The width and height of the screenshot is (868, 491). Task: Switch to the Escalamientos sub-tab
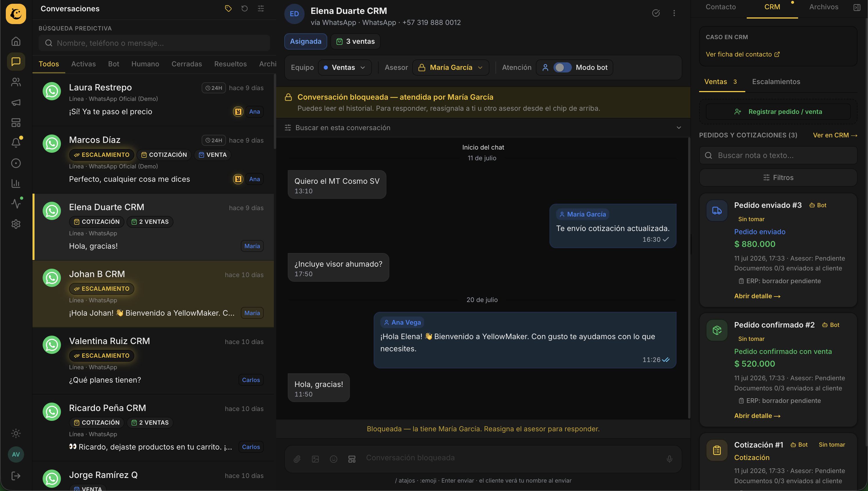(x=776, y=82)
